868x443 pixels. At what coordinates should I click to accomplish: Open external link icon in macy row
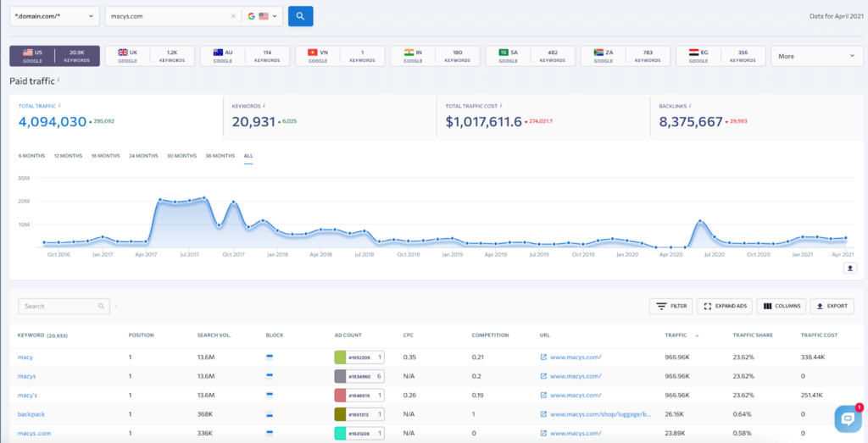(543, 357)
